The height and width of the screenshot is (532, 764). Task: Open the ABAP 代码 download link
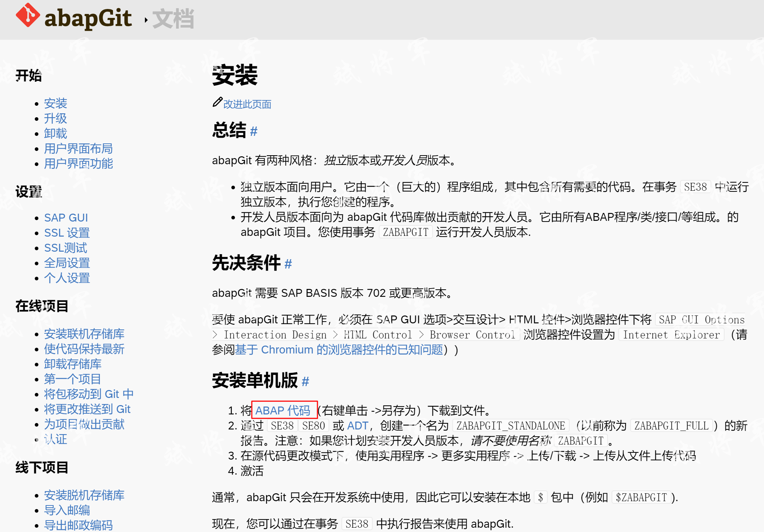pos(283,410)
